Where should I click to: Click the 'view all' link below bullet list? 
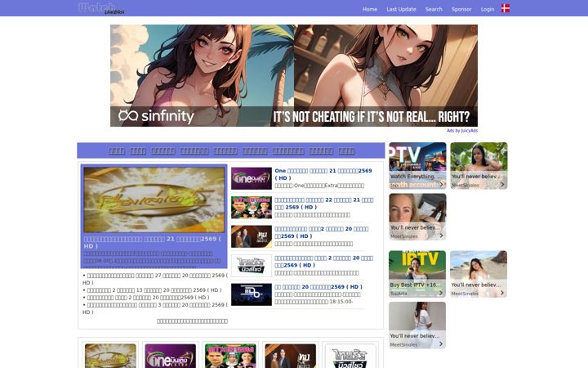tap(192, 321)
